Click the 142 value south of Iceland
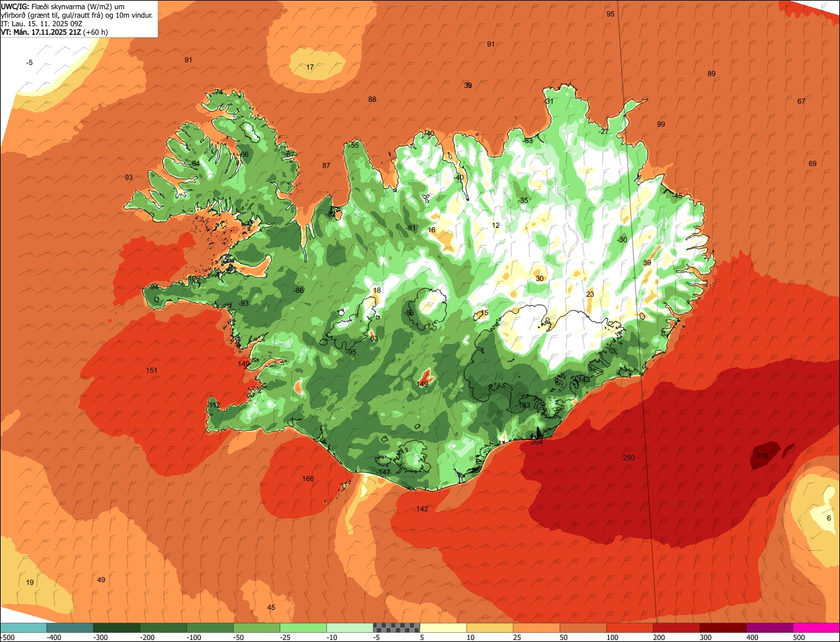This screenshot has height=642, width=840. [422, 509]
